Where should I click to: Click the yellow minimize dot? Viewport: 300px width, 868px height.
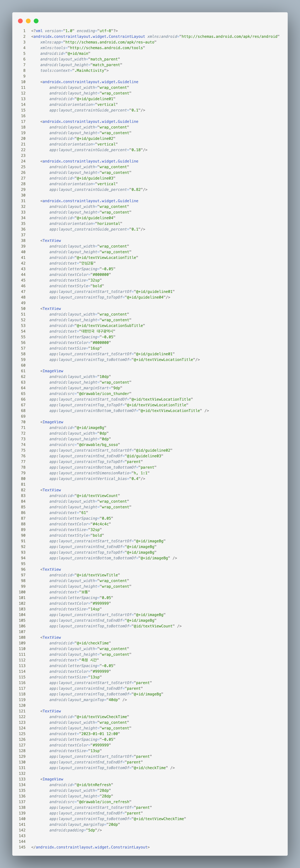coord(28,21)
